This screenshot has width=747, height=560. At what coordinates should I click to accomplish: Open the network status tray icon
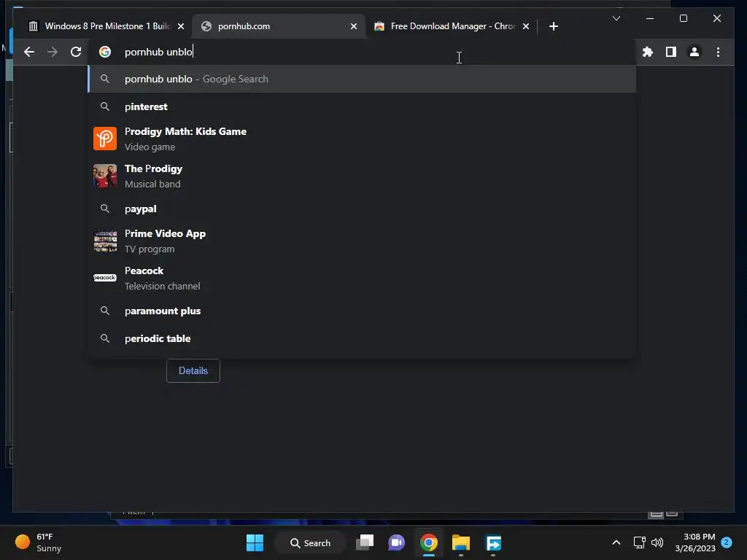click(x=639, y=542)
